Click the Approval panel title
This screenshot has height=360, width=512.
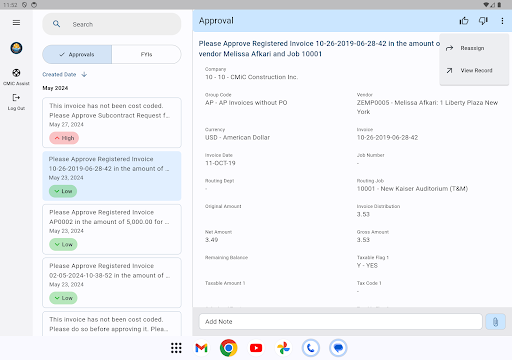[216, 21]
